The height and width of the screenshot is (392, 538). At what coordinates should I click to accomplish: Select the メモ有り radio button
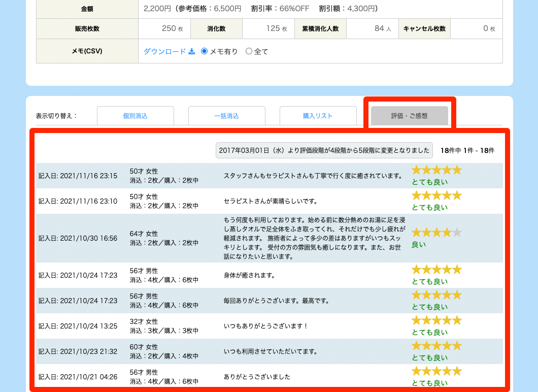(x=205, y=51)
